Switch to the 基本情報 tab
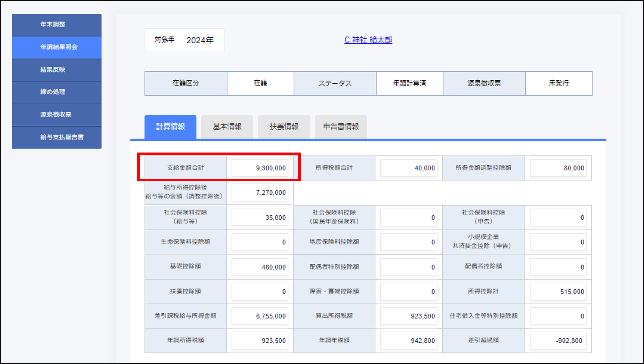Screen dimensions: 644x364 227,127
